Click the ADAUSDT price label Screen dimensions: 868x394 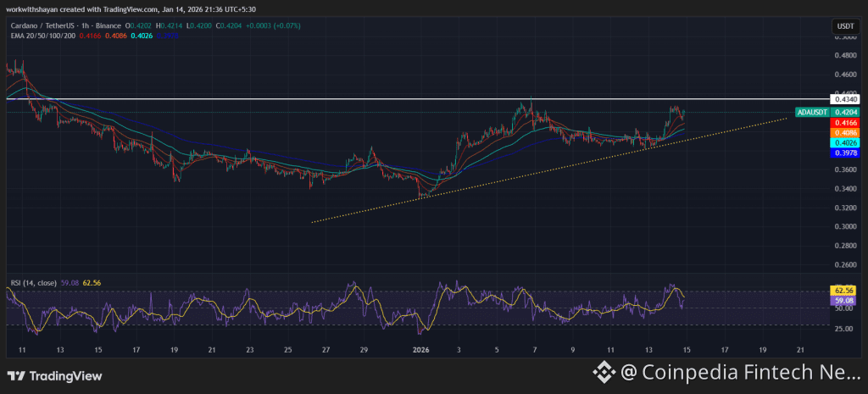point(811,112)
